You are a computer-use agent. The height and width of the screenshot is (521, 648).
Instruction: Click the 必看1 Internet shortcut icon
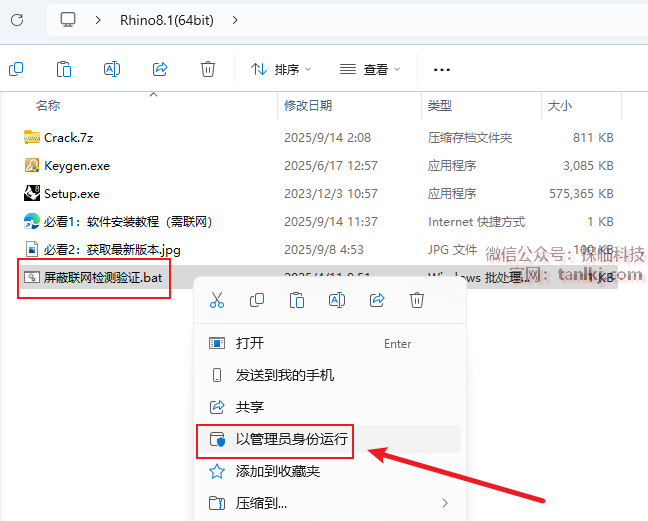click(32, 221)
